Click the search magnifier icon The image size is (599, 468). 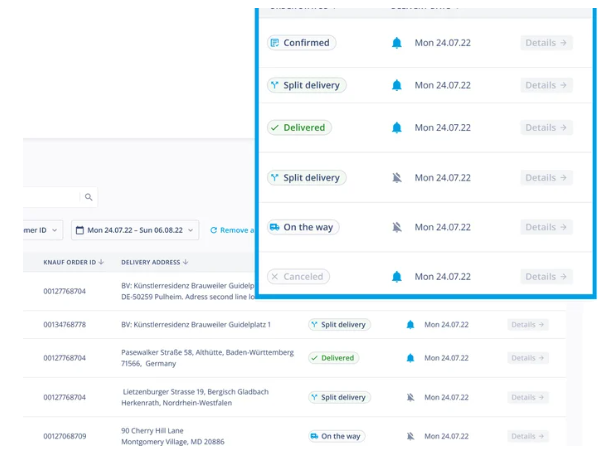coord(88,197)
